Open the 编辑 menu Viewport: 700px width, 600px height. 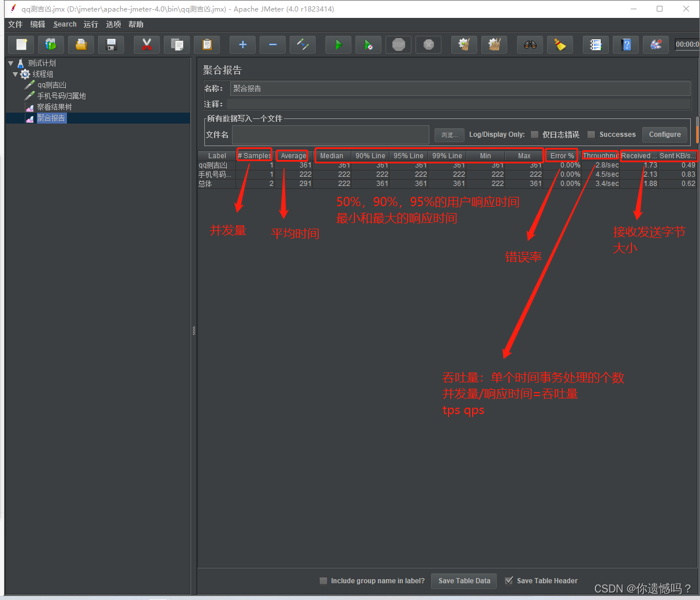coord(38,24)
